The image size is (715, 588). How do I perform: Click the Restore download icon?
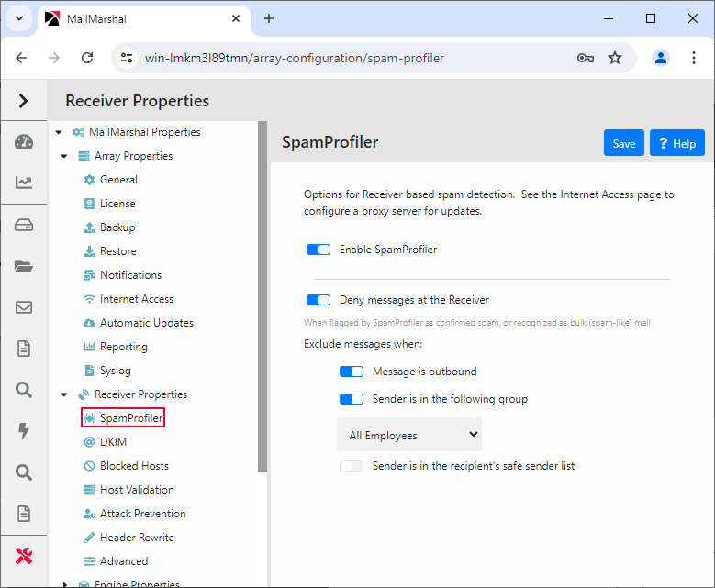(x=89, y=251)
